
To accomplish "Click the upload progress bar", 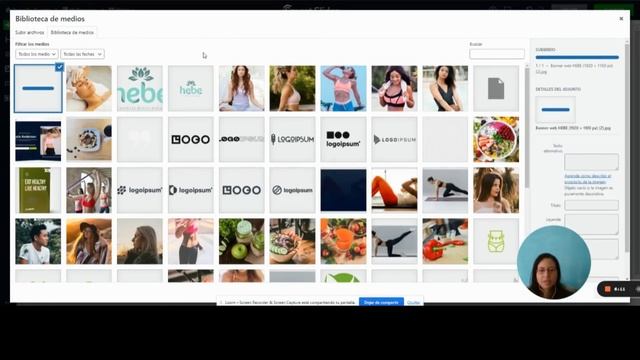I will 577,58.
